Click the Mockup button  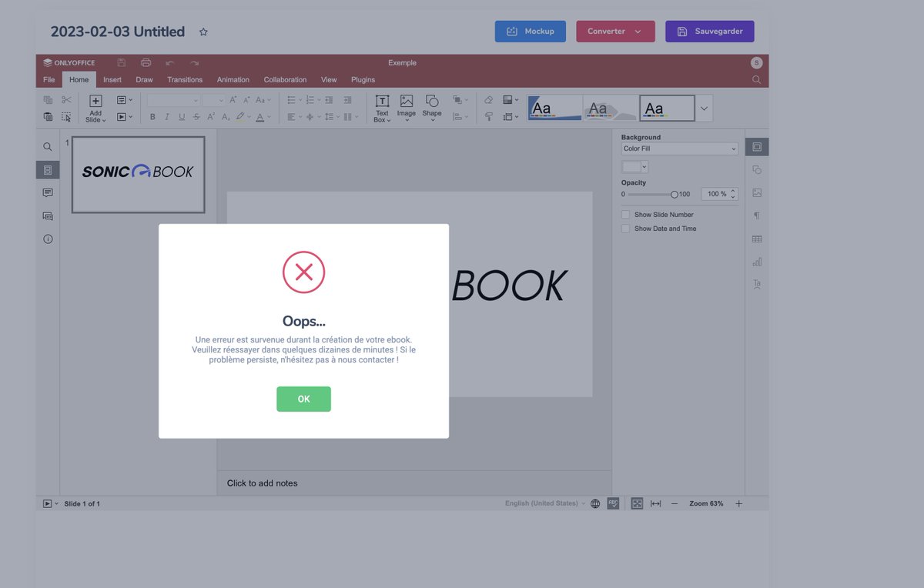530,32
